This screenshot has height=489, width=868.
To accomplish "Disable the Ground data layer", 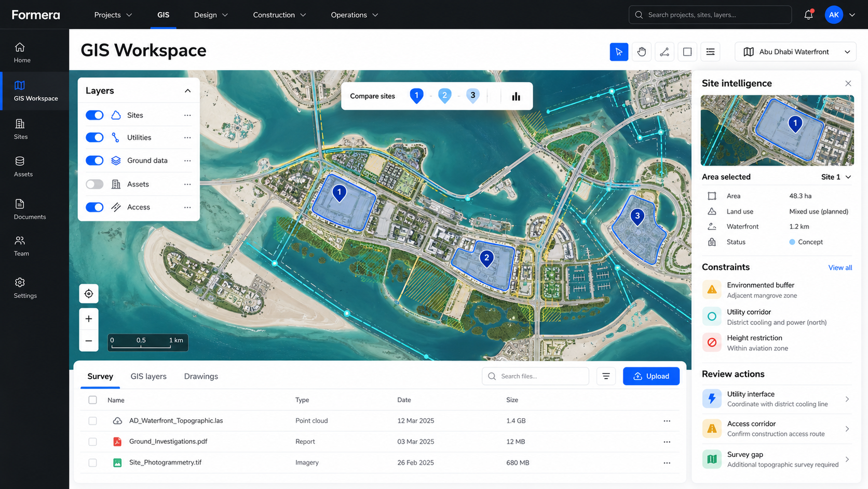I will coord(94,161).
